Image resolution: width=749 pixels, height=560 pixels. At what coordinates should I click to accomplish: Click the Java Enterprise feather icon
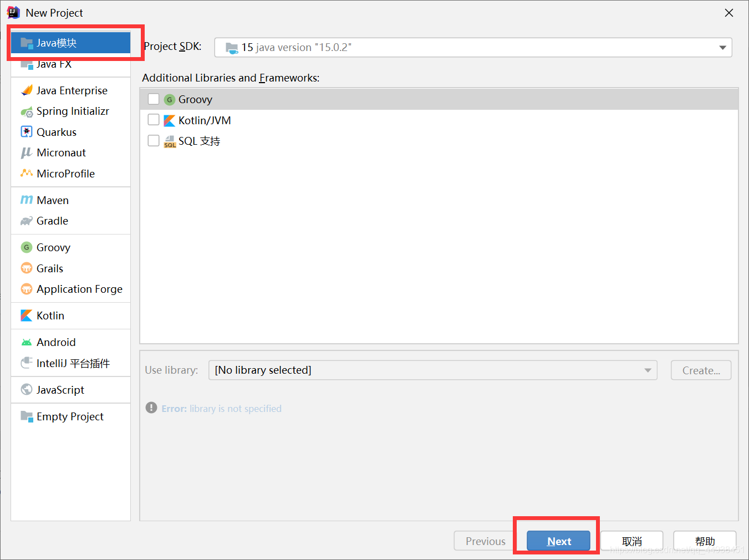(27, 90)
